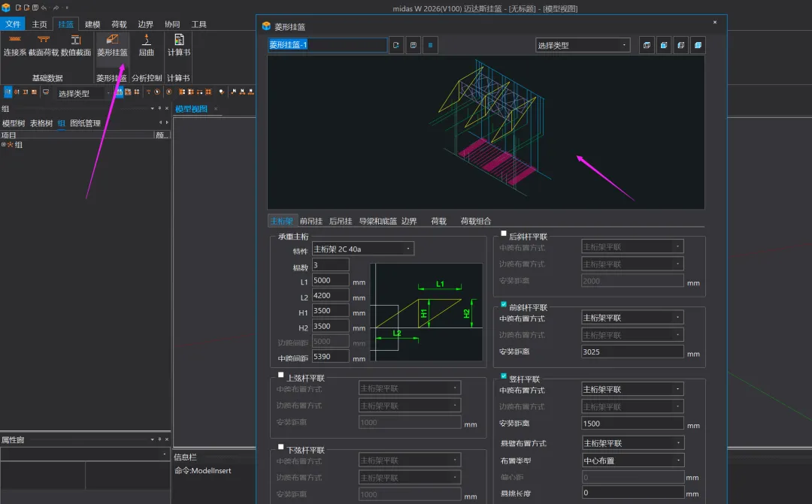Viewport: 812px width, 504px height.
Task: Open the 布置类型 中心布置 dropdown
Action: [x=632, y=460]
